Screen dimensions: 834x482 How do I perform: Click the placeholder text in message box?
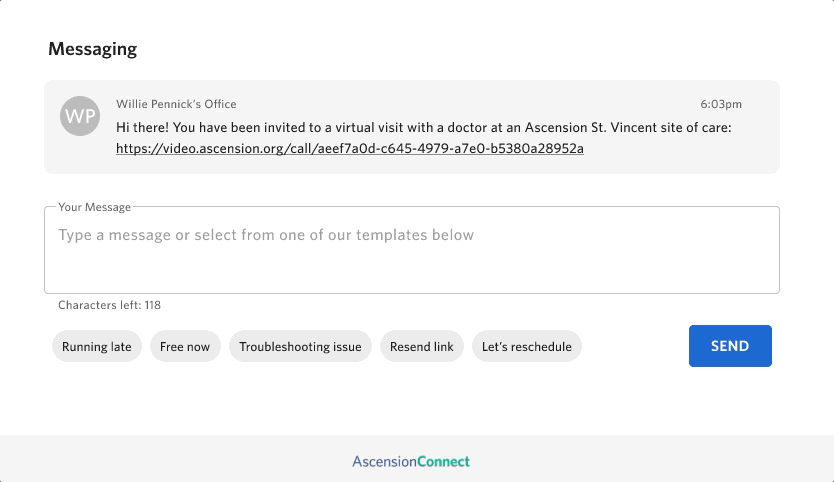[266, 235]
